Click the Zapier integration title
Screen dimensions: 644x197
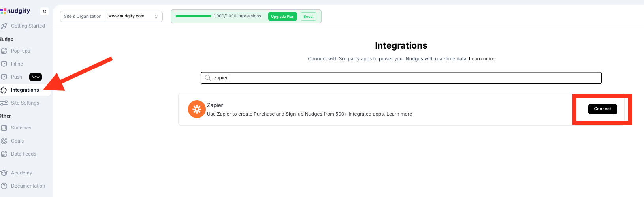coord(215,105)
